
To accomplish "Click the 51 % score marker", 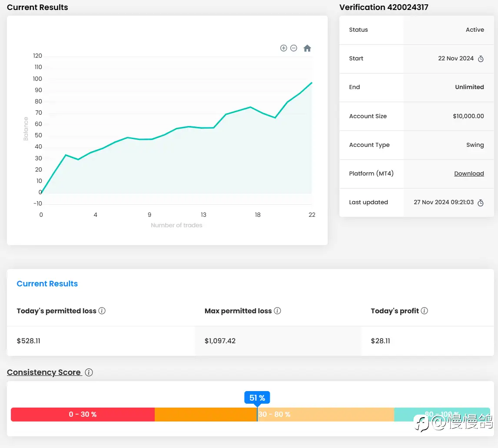I will pyautogui.click(x=257, y=398).
